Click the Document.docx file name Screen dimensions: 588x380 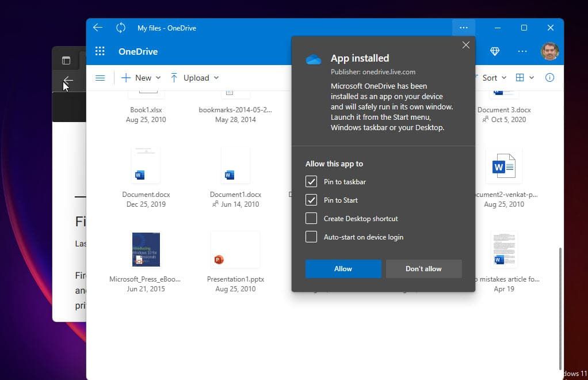pos(146,194)
